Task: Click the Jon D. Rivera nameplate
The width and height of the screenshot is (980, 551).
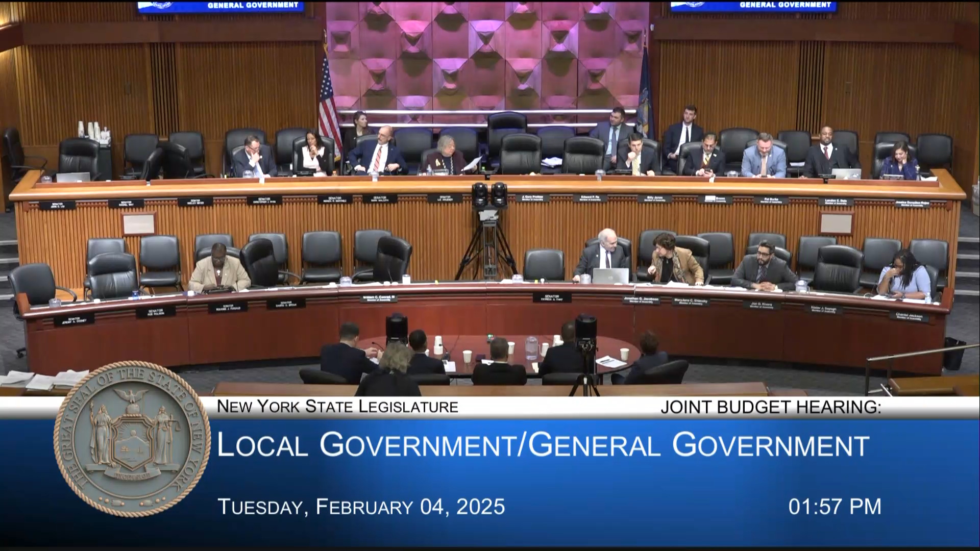Action: pyautogui.click(x=761, y=305)
